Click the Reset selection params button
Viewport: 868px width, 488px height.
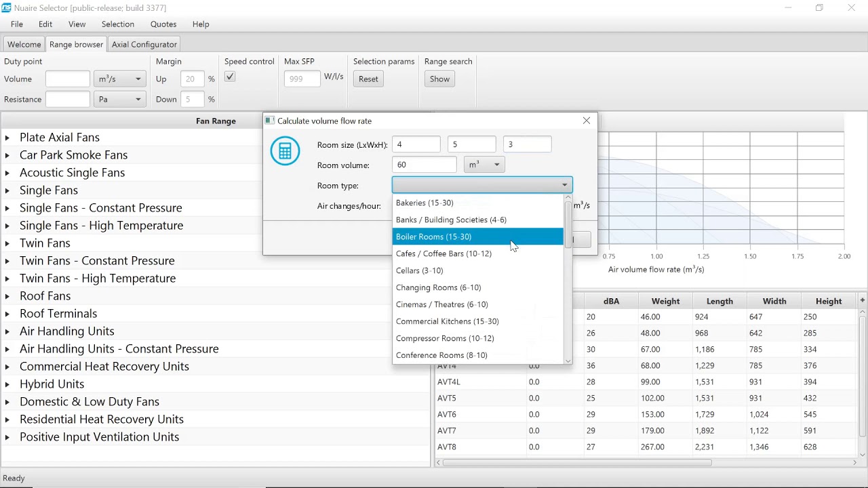coord(368,79)
